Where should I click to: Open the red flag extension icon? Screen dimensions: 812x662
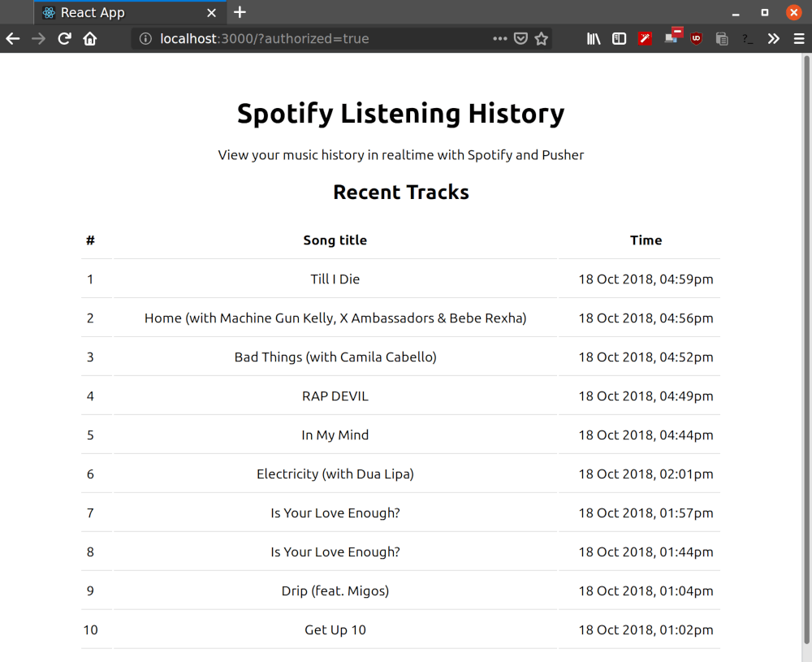pyautogui.click(x=673, y=36)
